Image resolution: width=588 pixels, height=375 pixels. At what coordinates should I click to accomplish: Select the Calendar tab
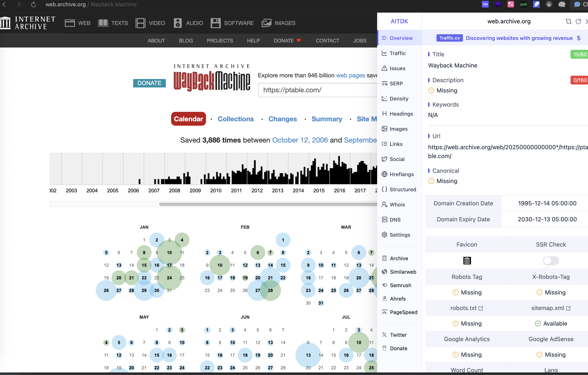(188, 119)
